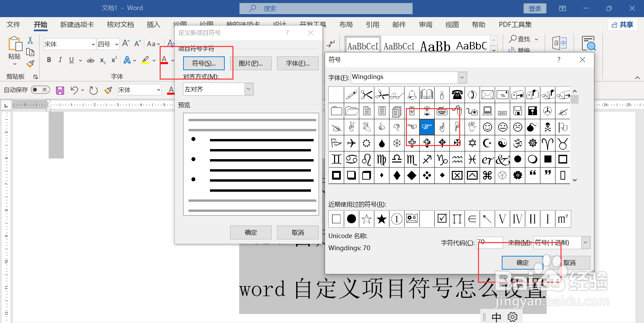Click the 字符代码 character code field

point(489,242)
